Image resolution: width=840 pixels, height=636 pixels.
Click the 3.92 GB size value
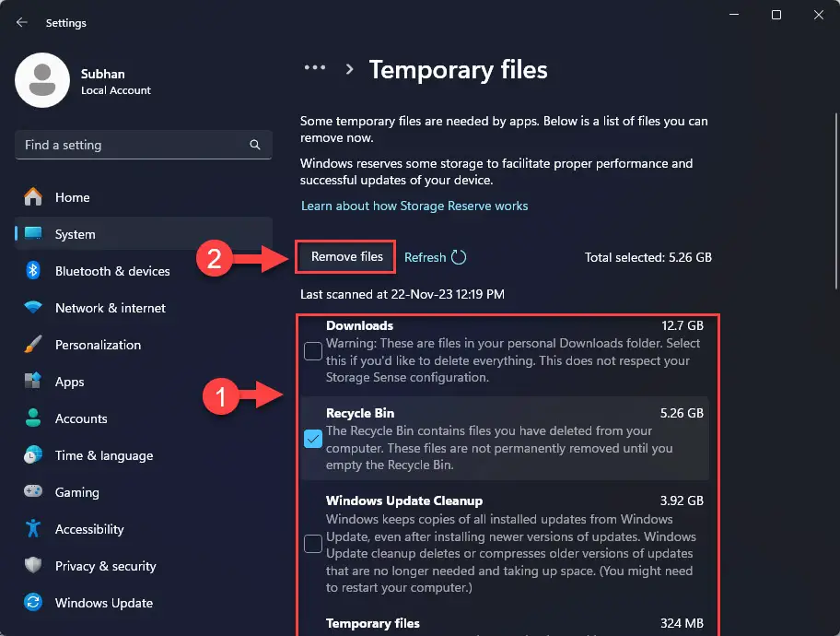click(682, 501)
